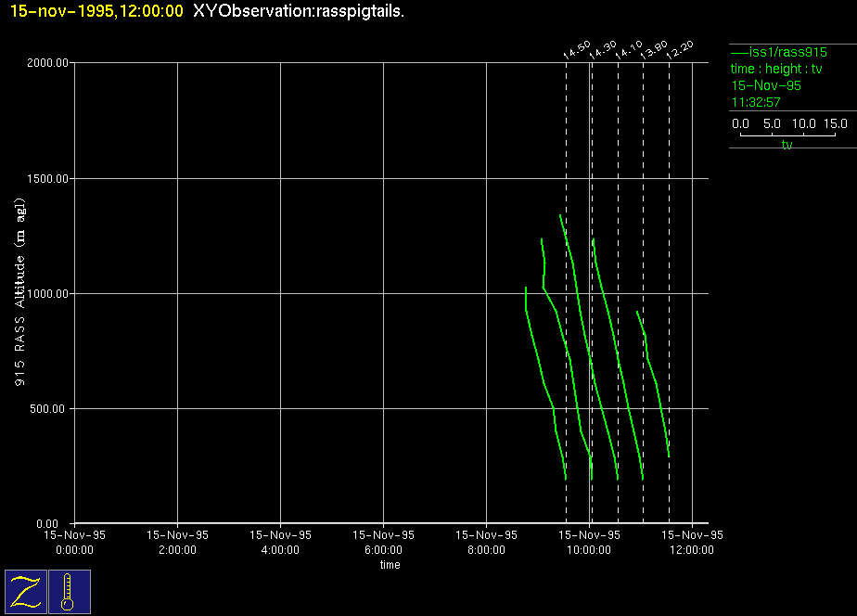Click the yellow Z icon button
Screen dimensions: 857x616
(x=25, y=591)
